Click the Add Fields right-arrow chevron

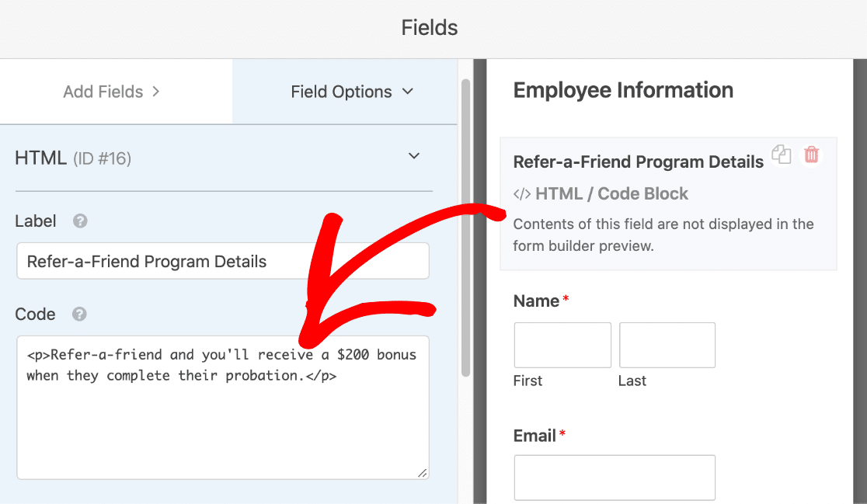coord(156,91)
